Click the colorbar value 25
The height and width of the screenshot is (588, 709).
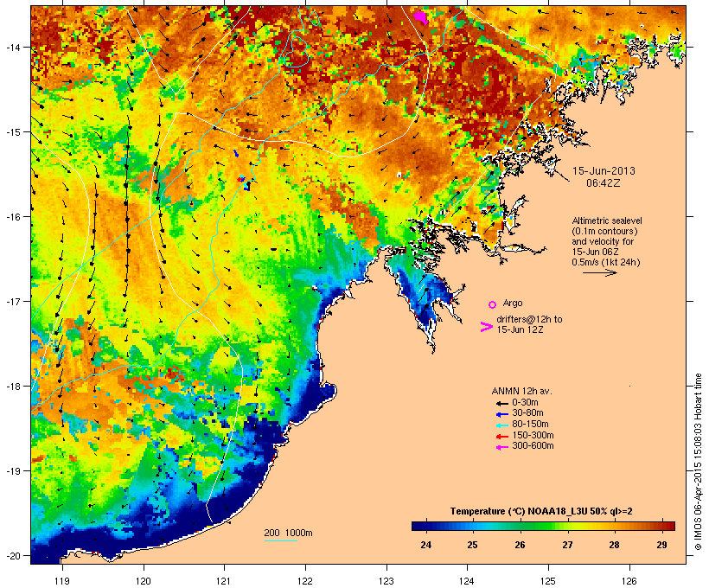[x=472, y=545]
